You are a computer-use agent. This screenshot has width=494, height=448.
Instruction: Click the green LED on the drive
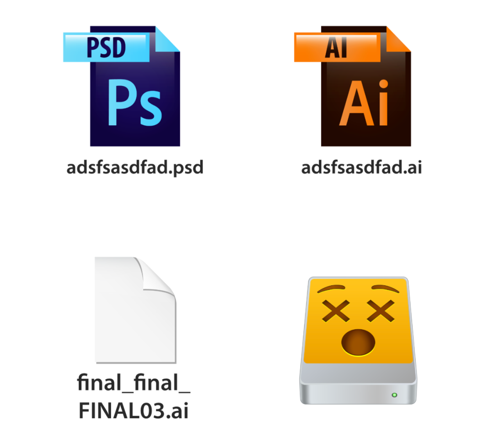click(x=394, y=395)
